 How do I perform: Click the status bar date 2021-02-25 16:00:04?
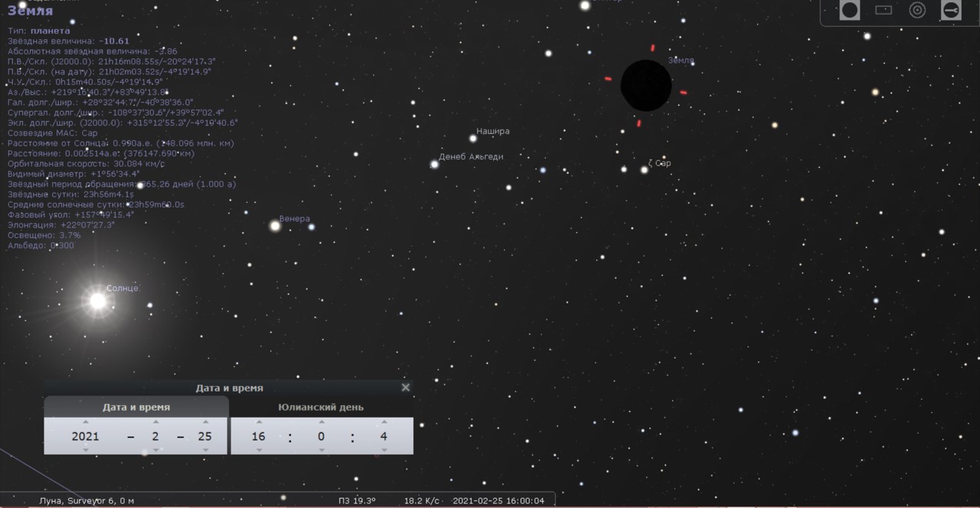(498, 501)
